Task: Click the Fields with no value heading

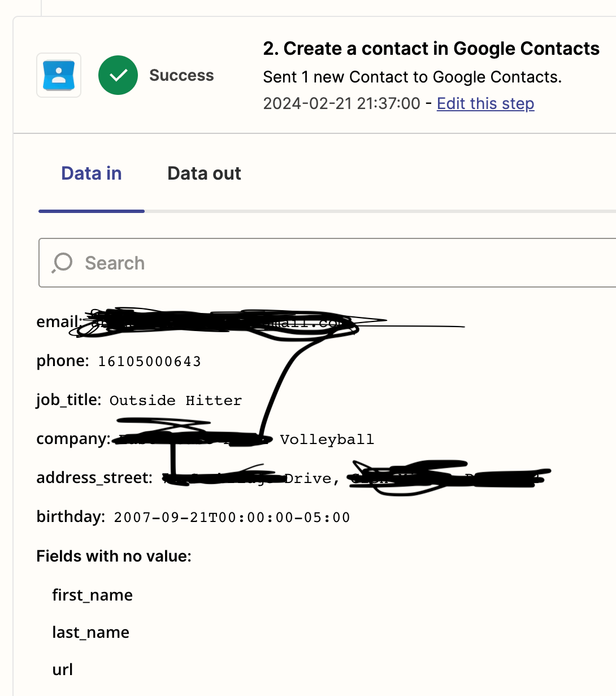Action: point(114,556)
